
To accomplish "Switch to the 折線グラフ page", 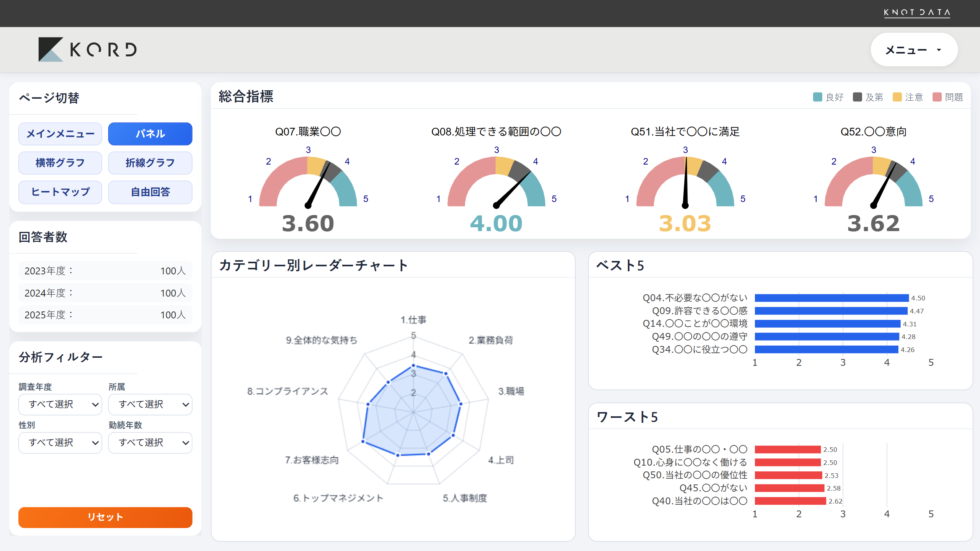I will point(150,163).
